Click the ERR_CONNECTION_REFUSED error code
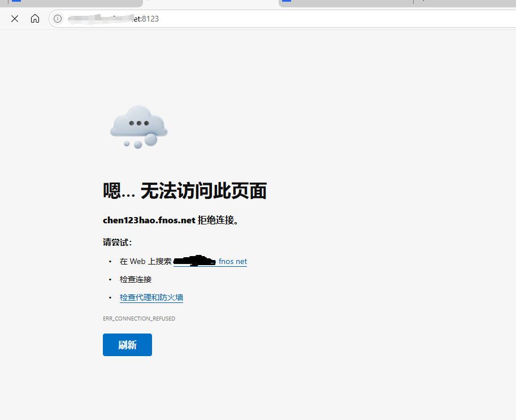The height and width of the screenshot is (420, 516). (138, 319)
